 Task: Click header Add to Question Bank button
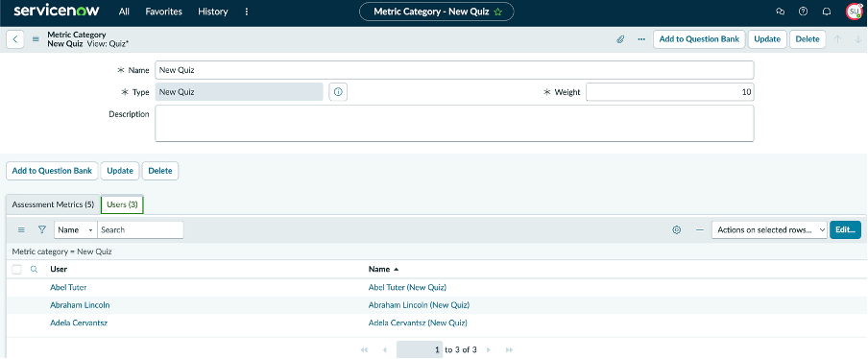click(x=699, y=39)
